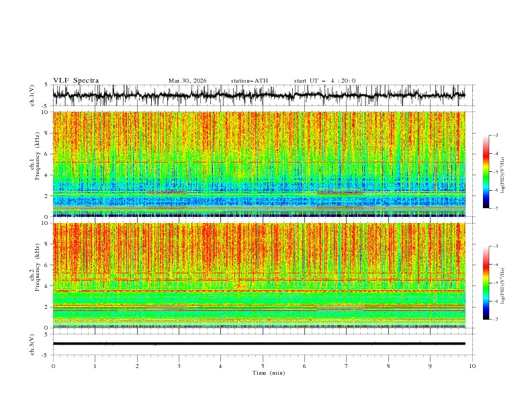
Task: Click the ch.2 PSD color scale bar
Action: (486, 283)
